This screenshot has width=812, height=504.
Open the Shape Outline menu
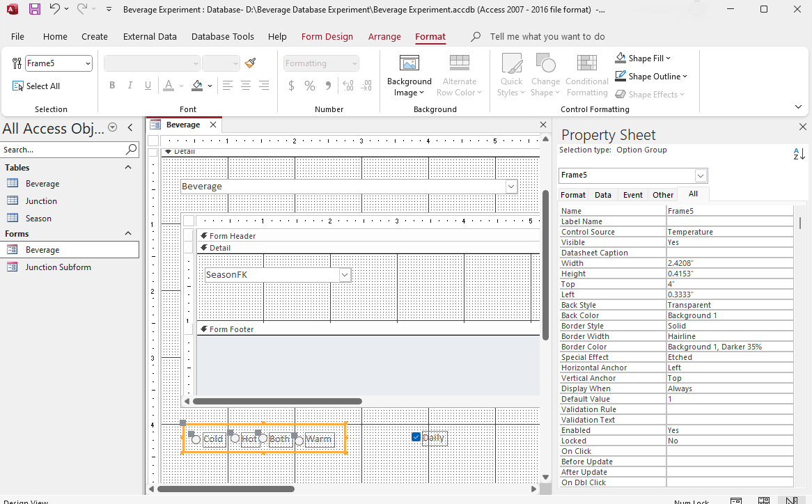(x=651, y=76)
